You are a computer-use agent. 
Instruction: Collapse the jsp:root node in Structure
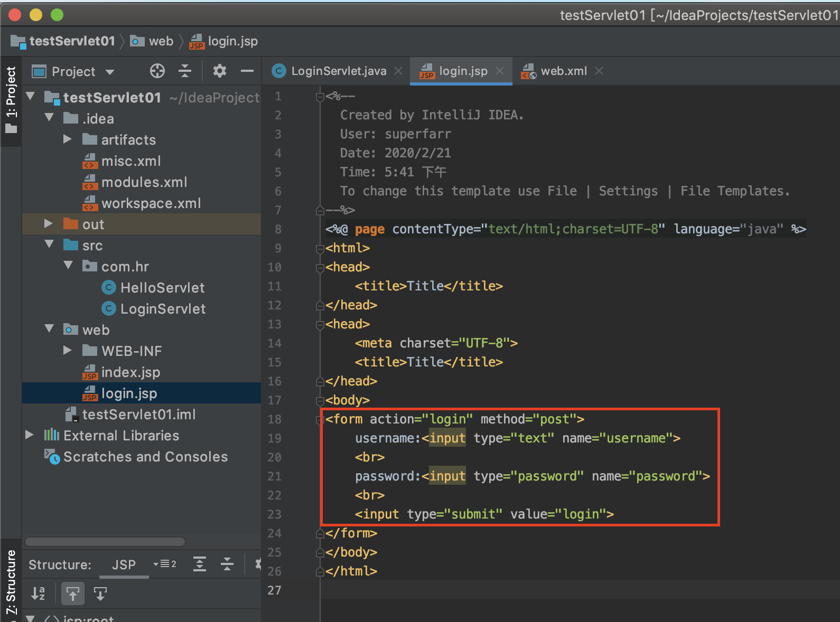31,618
